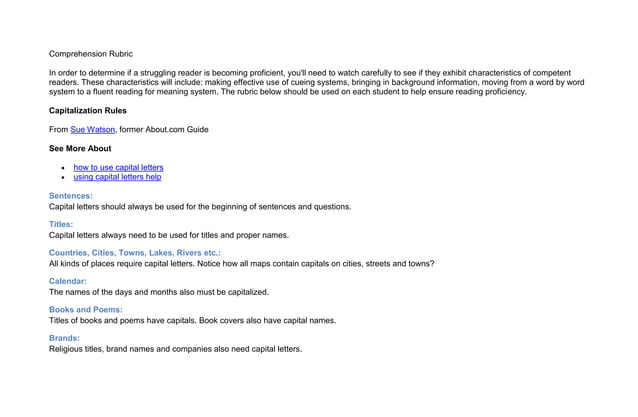Image resolution: width=638 pixels, height=417 pixels.
Task: Select the Titles: blue heading
Action: (61, 224)
